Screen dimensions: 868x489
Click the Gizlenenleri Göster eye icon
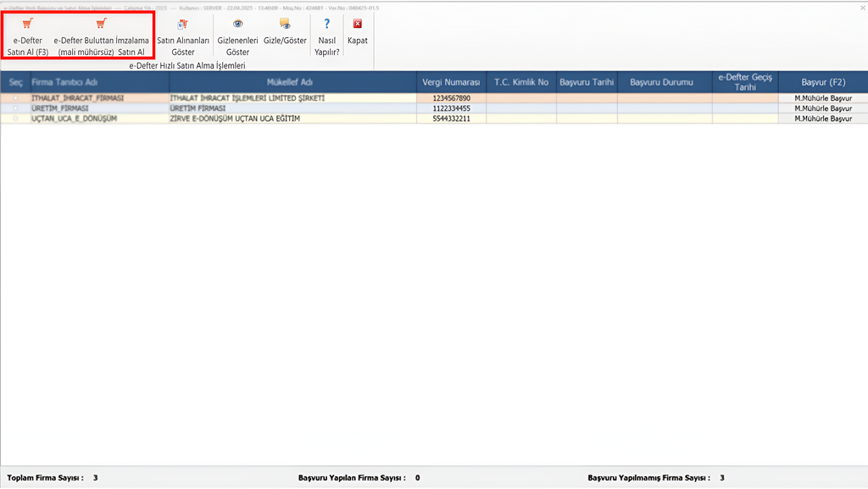[237, 24]
